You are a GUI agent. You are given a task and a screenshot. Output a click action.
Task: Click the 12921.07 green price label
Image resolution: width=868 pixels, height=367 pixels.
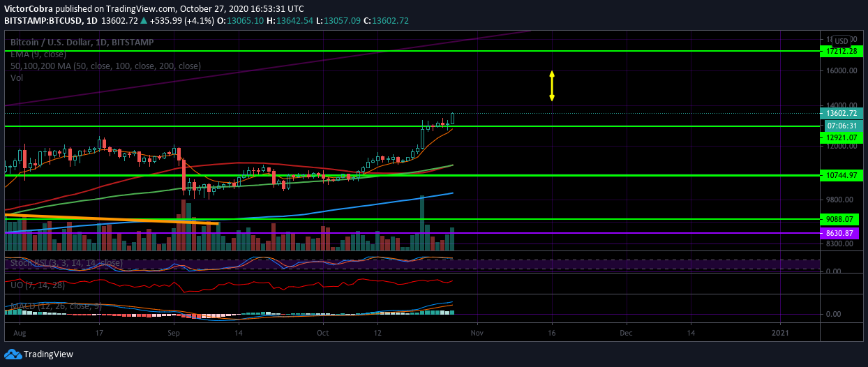coord(841,137)
